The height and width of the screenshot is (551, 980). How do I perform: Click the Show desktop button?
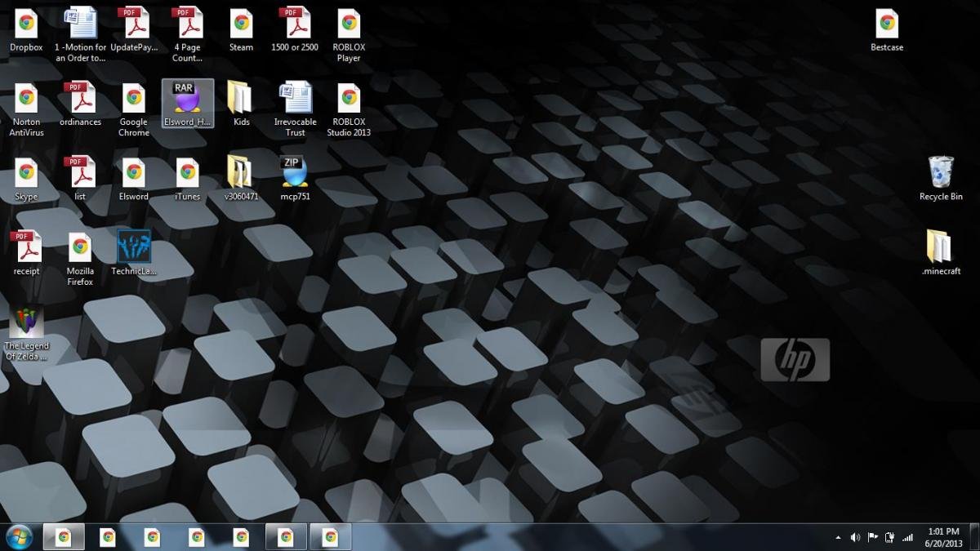[974, 537]
